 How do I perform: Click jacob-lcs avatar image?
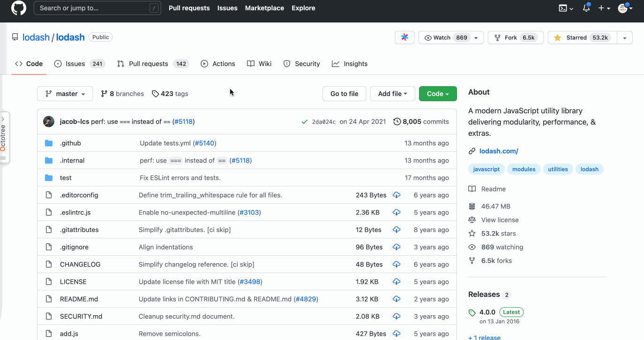tap(49, 122)
